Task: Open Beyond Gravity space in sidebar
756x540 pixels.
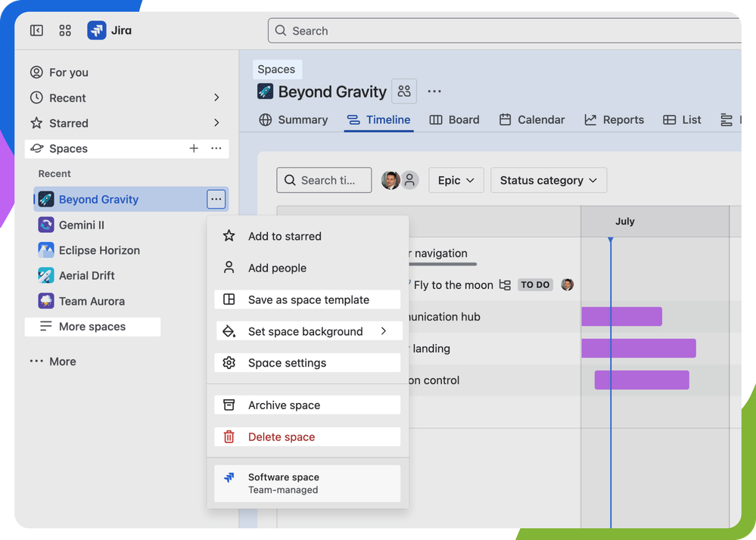Action: pyautogui.click(x=99, y=200)
